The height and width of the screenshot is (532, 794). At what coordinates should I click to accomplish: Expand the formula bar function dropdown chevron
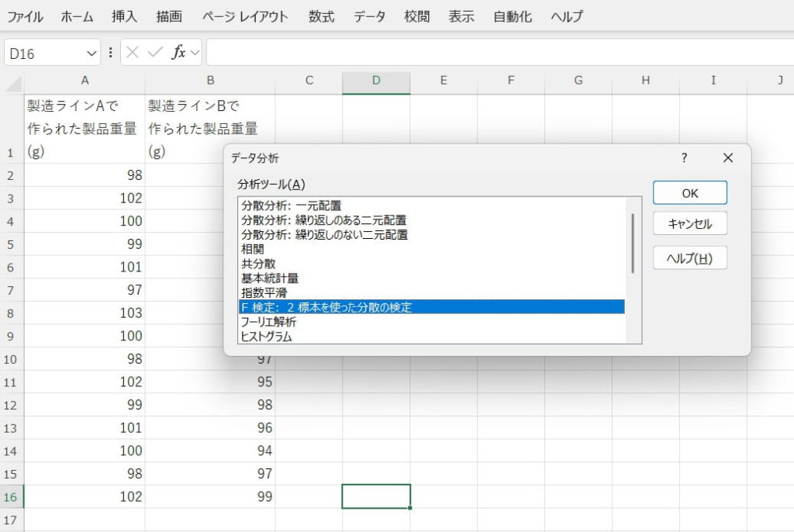click(x=195, y=53)
